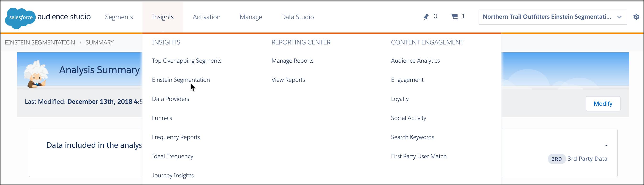Click the audience studio title text
Image resolution: width=644 pixels, height=185 pixels.
tap(64, 16)
